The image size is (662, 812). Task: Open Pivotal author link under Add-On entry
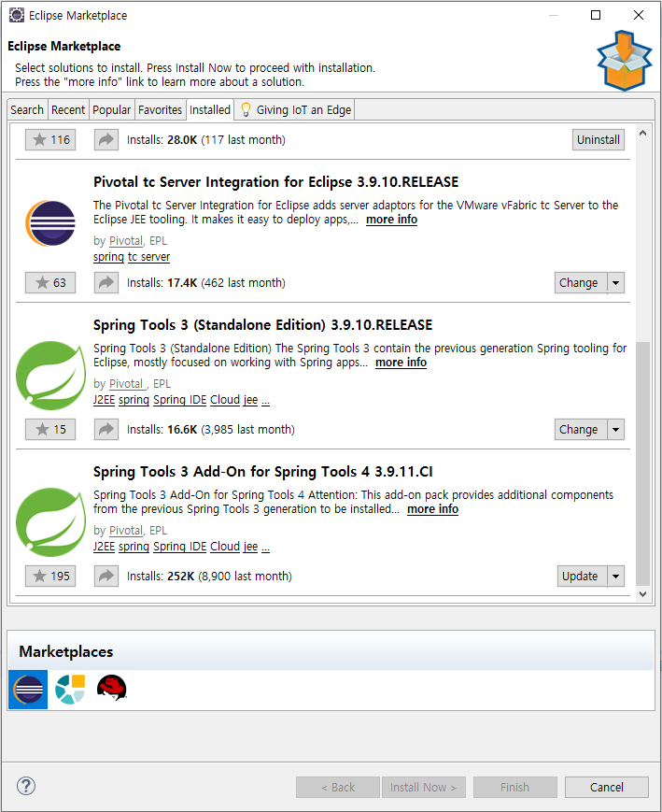tap(126, 531)
